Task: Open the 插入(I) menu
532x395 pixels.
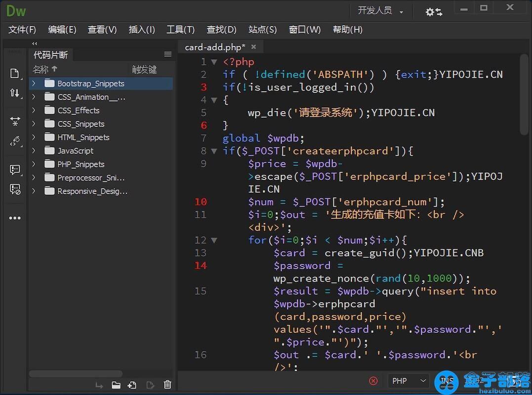Action: coord(142,30)
